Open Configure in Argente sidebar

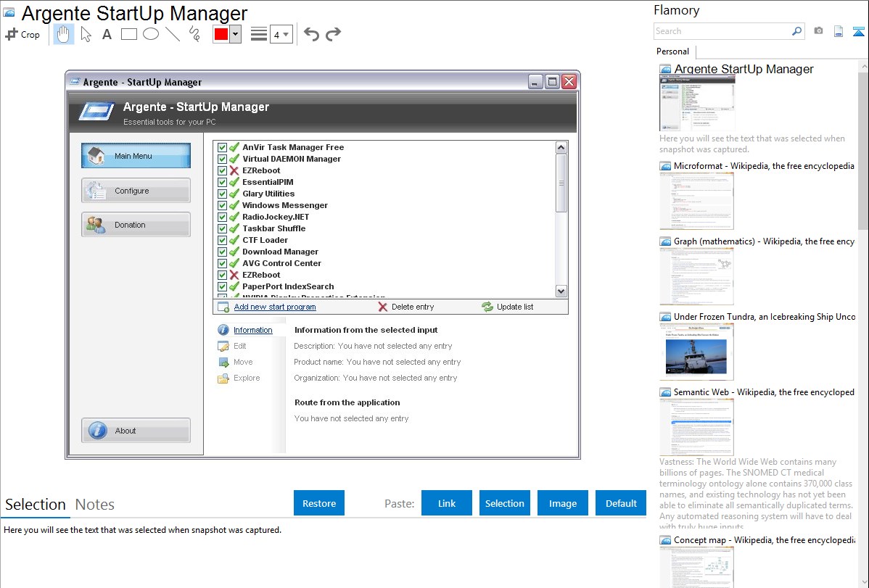pos(136,191)
